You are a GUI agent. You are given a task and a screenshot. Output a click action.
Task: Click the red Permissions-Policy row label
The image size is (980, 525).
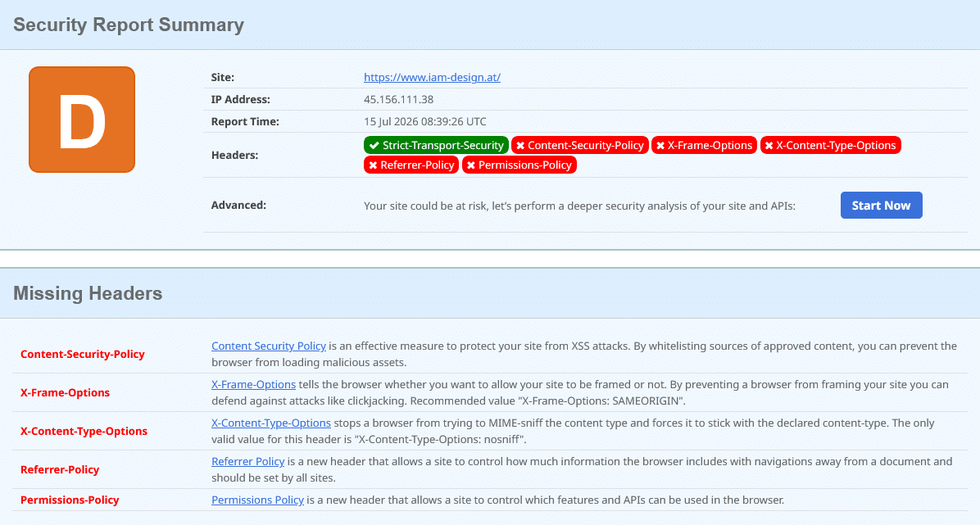click(70, 500)
